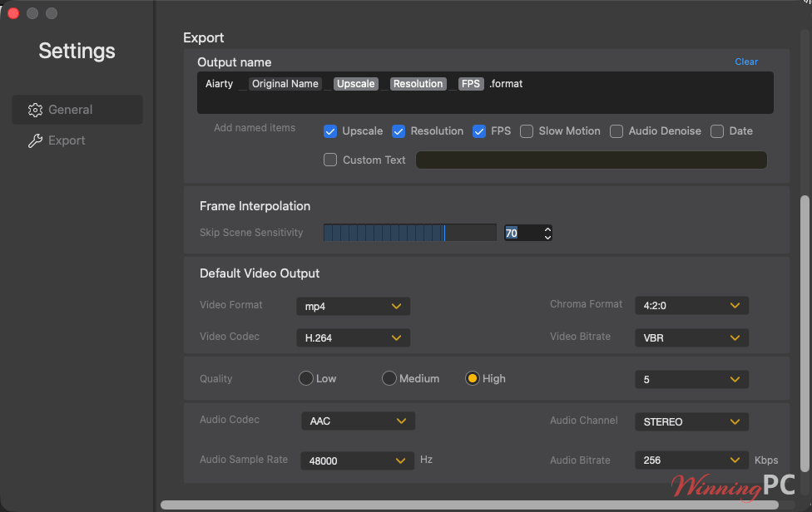Open the Video Codec dropdown
Viewport: 812px width, 512px height.
354,337
